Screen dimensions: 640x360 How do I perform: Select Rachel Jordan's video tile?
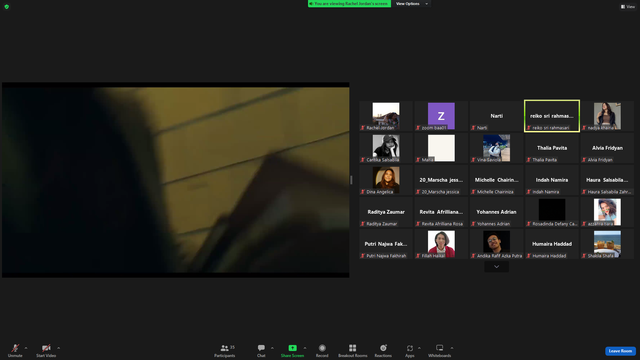pyautogui.click(x=386, y=116)
